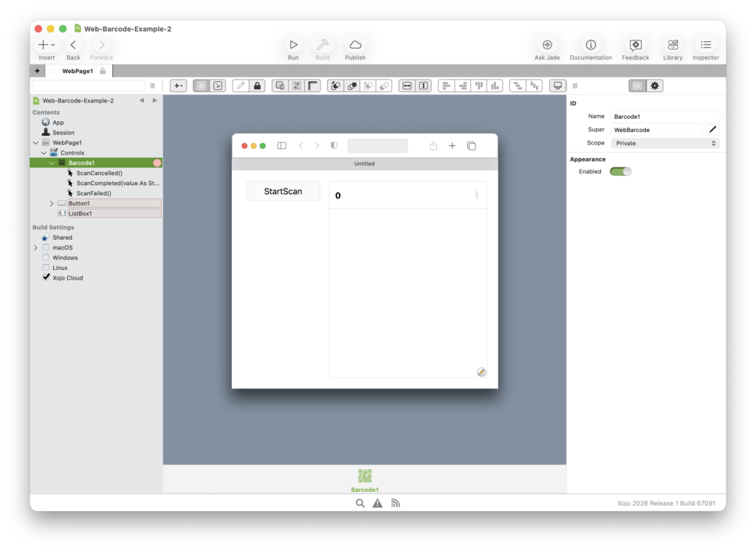Select the WebPage1 tab
The height and width of the screenshot is (551, 756).
[x=78, y=71]
